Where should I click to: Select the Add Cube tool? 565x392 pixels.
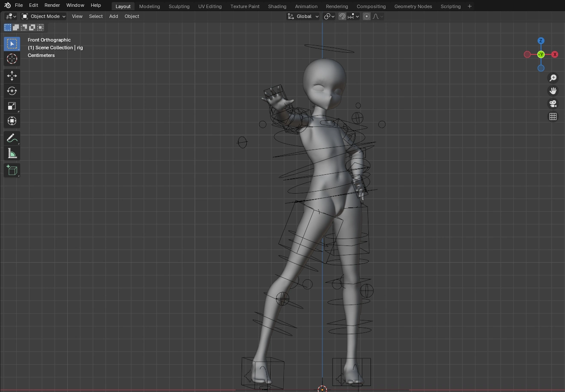pyautogui.click(x=12, y=170)
